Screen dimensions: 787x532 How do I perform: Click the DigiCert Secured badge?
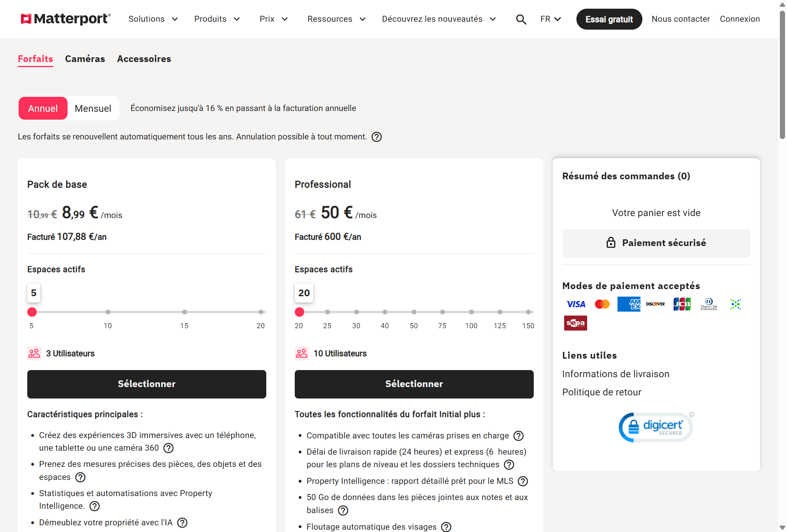point(656,427)
